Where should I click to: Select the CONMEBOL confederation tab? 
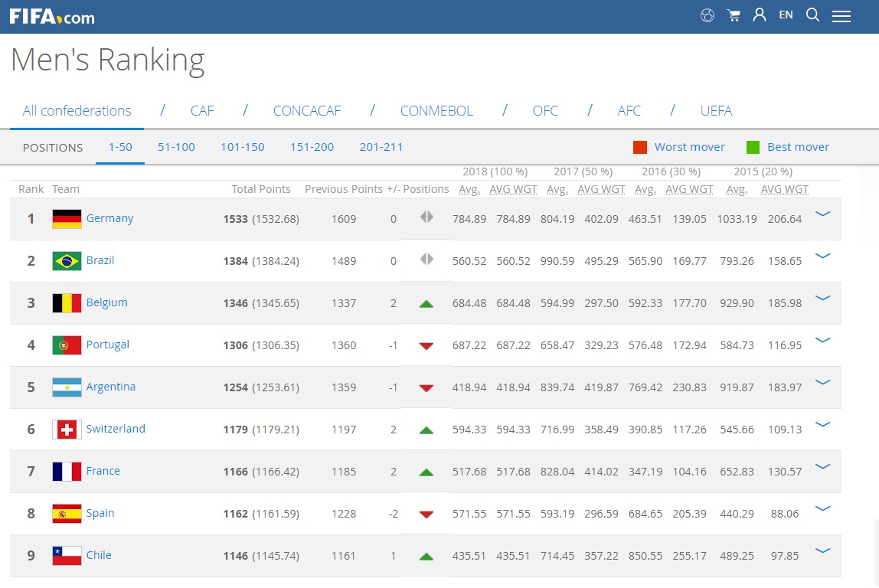point(436,111)
